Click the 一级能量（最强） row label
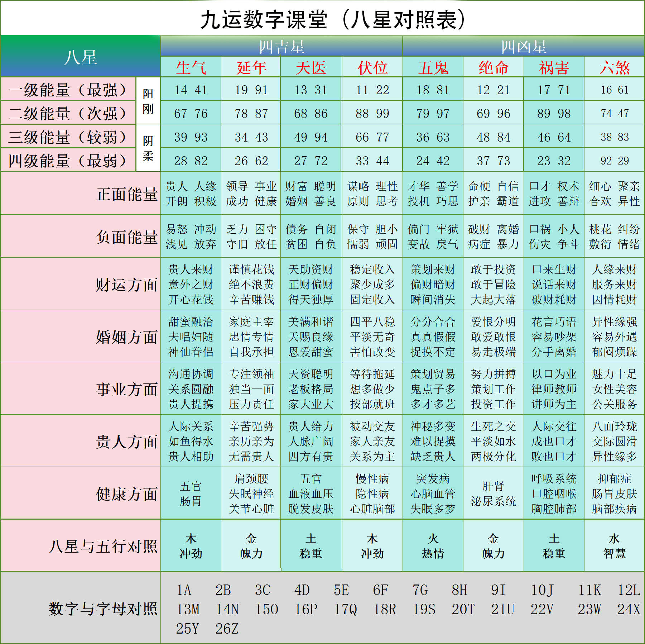The height and width of the screenshot is (644, 645). tap(68, 89)
